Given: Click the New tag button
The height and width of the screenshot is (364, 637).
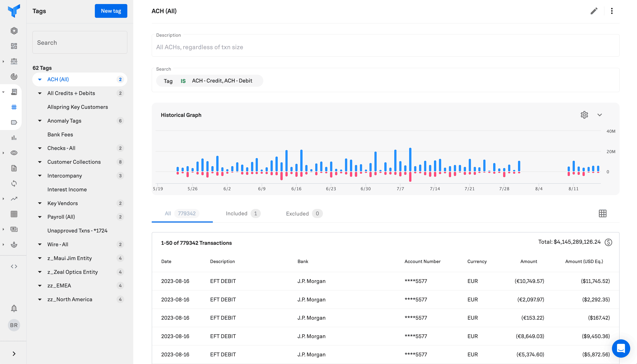Looking at the screenshot, I should [x=111, y=11].
